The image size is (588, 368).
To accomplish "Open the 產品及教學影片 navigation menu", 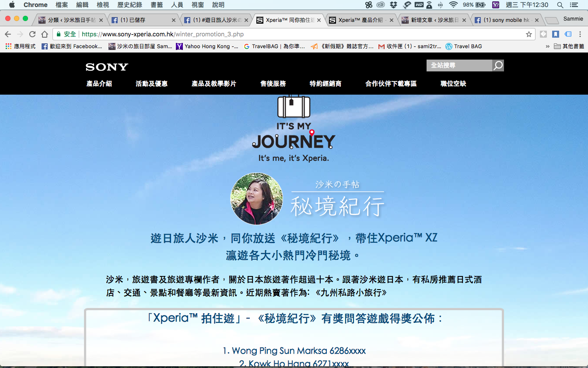I will click(x=214, y=84).
